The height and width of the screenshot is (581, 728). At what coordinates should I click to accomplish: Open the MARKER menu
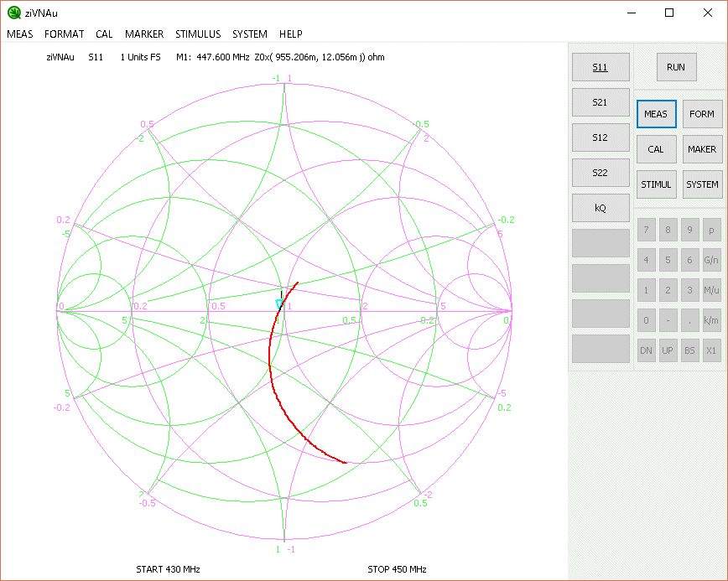(144, 34)
